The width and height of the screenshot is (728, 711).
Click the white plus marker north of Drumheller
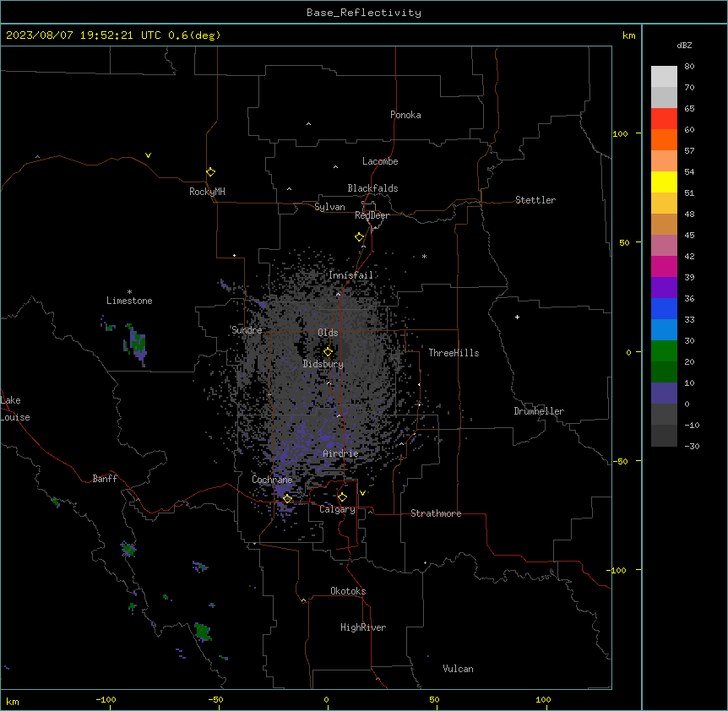[x=517, y=317]
